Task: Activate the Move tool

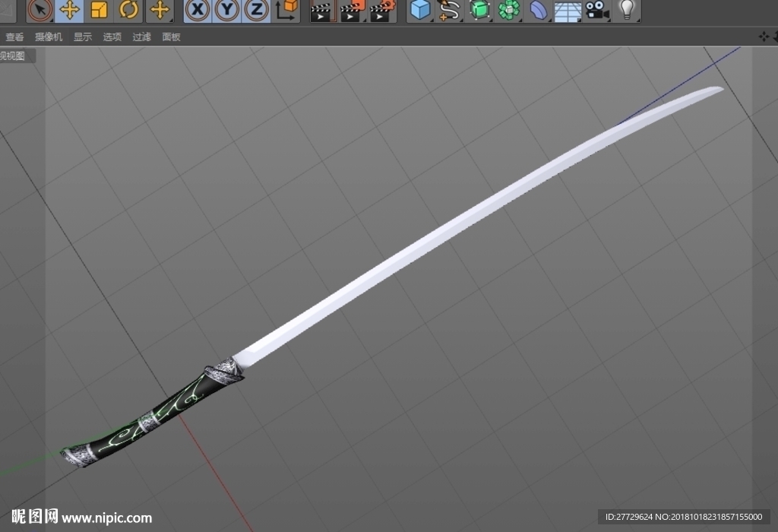Action: [x=69, y=10]
